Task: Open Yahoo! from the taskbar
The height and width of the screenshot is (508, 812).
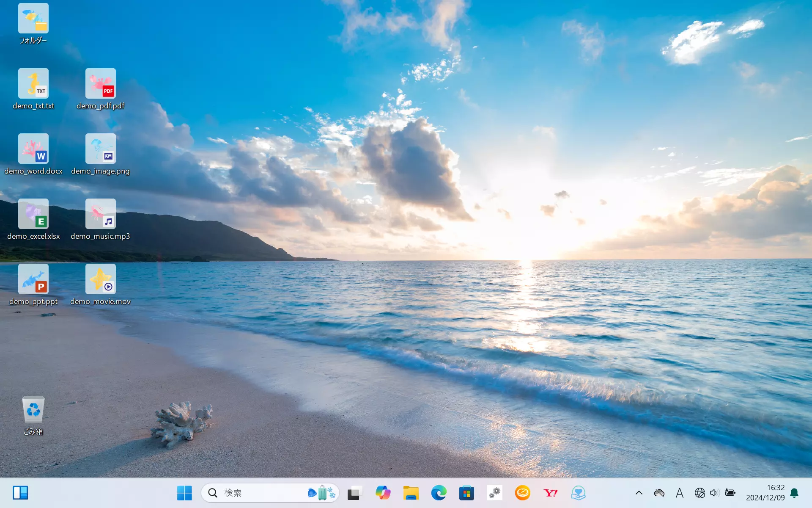Action: [x=550, y=493]
